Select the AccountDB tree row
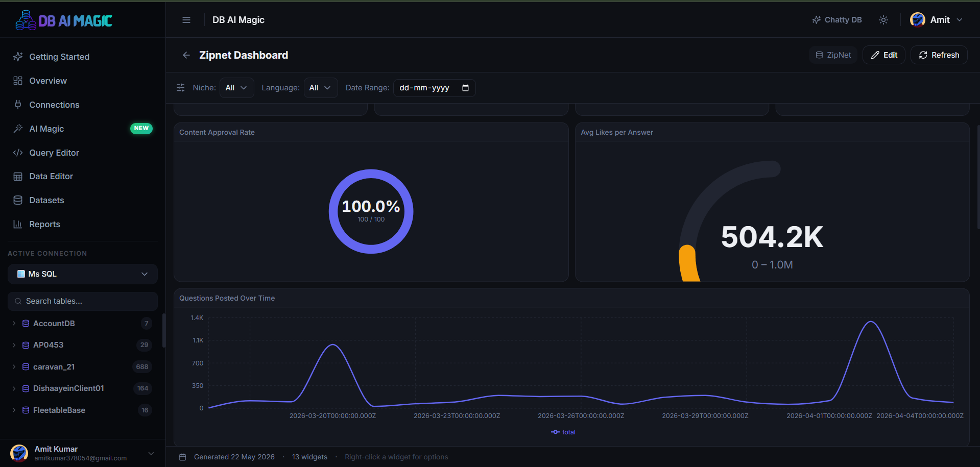The image size is (980, 467). point(83,324)
